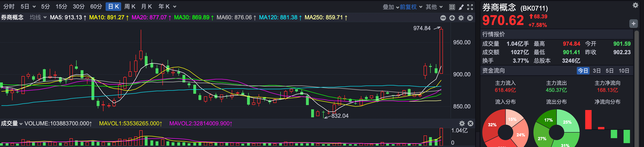644x147 pixels.
Task: Add 券商概念 to watchlist with plus button
Action: [633, 24]
